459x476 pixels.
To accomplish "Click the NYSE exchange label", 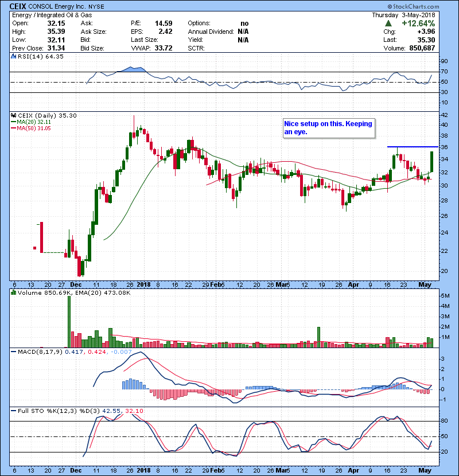I will [x=96, y=7].
